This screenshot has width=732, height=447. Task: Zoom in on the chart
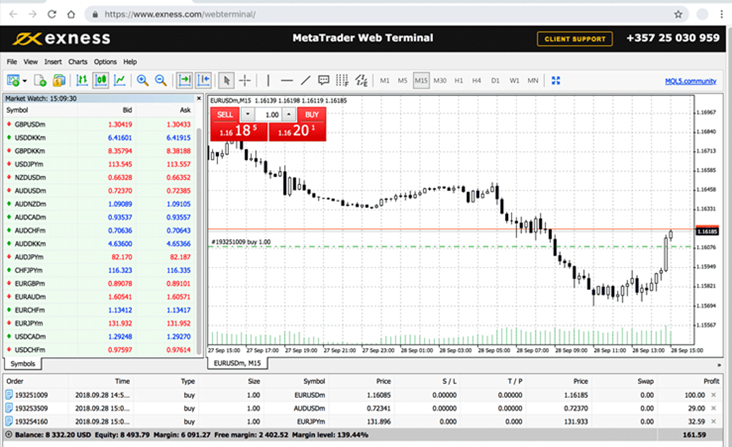[x=142, y=81]
